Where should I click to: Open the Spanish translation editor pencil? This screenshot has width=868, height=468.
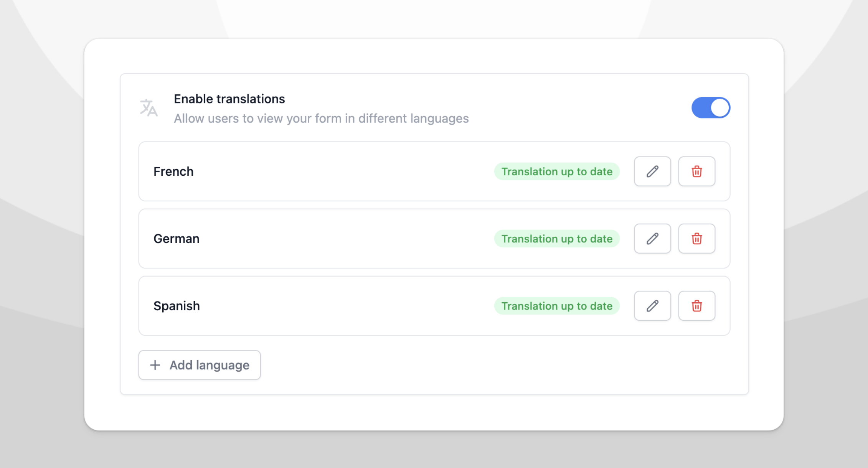pos(652,306)
